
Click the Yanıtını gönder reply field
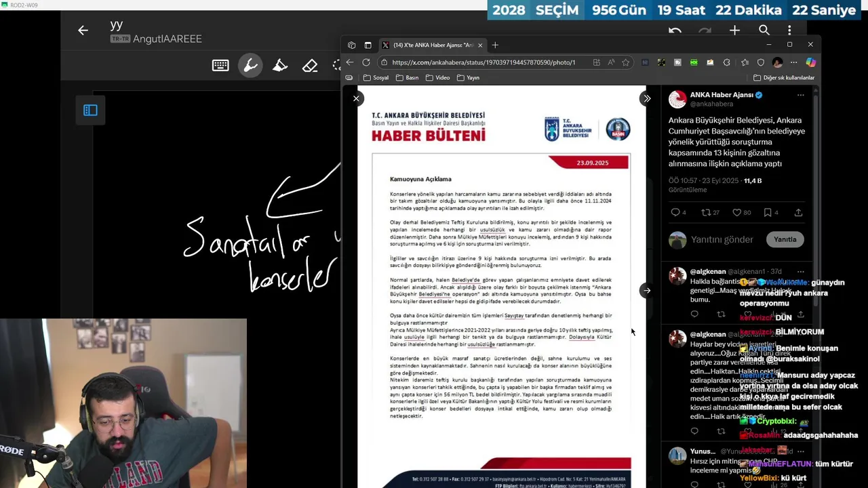(x=722, y=240)
